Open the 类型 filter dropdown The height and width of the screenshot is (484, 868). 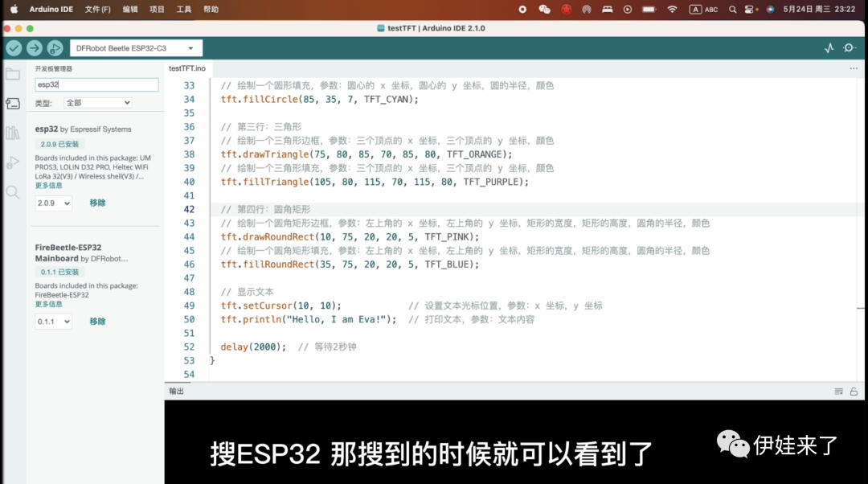[97, 103]
